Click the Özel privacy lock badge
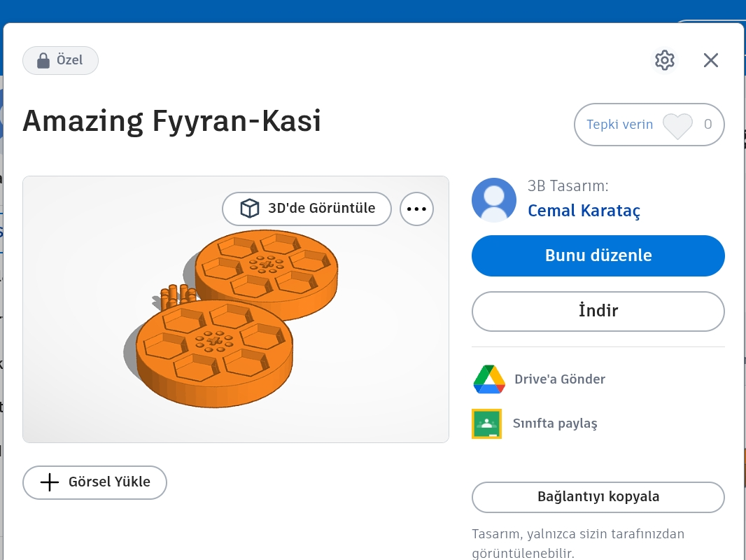 point(60,60)
